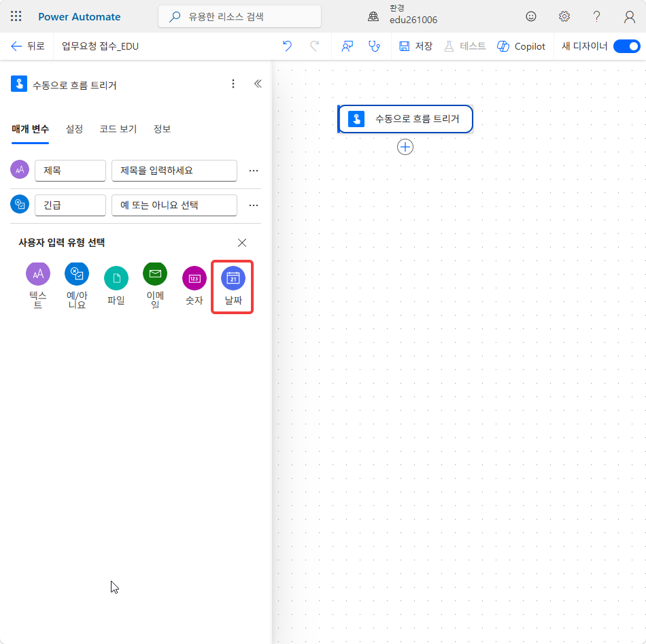The height and width of the screenshot is (644, 646).
Task: Switch to the 정보 tab
Action: pos(162,129)
